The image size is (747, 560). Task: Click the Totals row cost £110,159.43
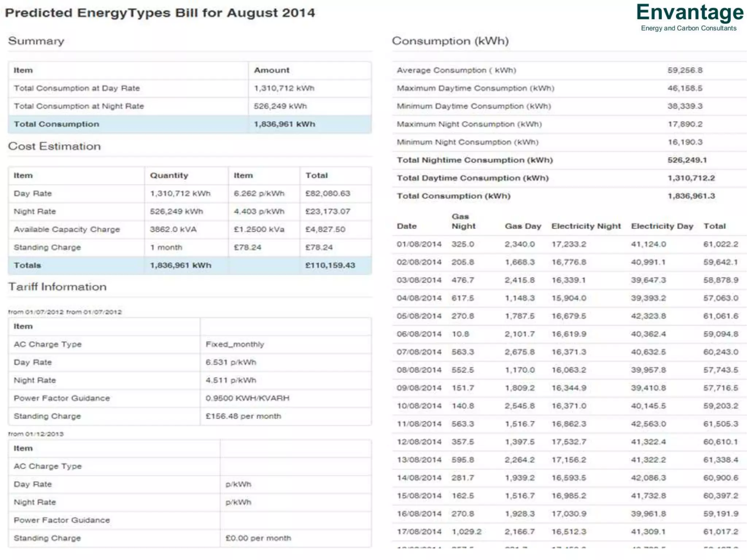coord(330,265)
